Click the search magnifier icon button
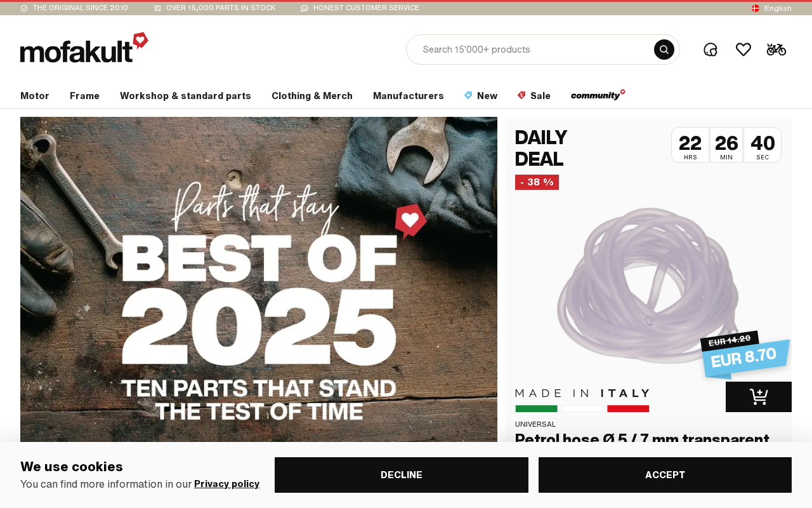 [x=664, y=50]
